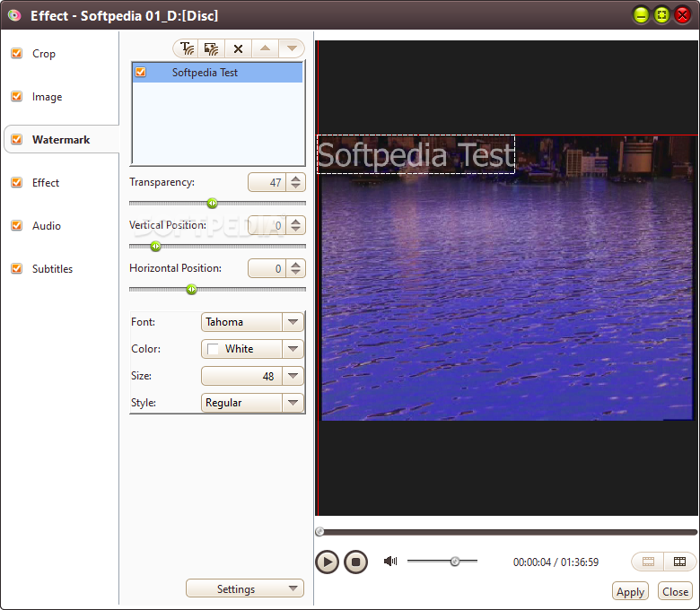Click the time display 00:00:04 / 01:36:59
Screen dimensions: 700x610
(556, 562)
